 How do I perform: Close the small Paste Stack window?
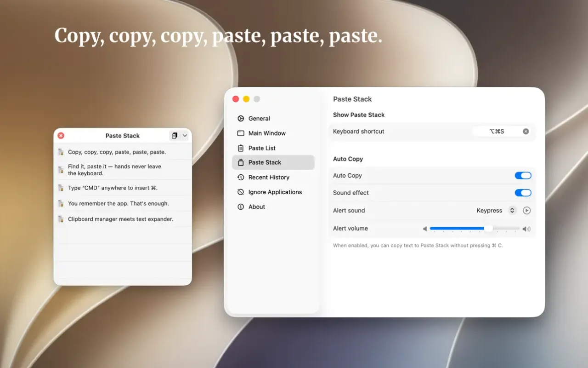point(61,136)
